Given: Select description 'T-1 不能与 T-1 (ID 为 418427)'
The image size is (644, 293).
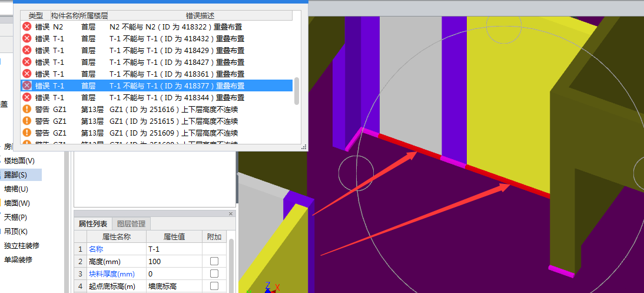Looking at the screenshot, I should pyautogui.click(x=177, y=62).
